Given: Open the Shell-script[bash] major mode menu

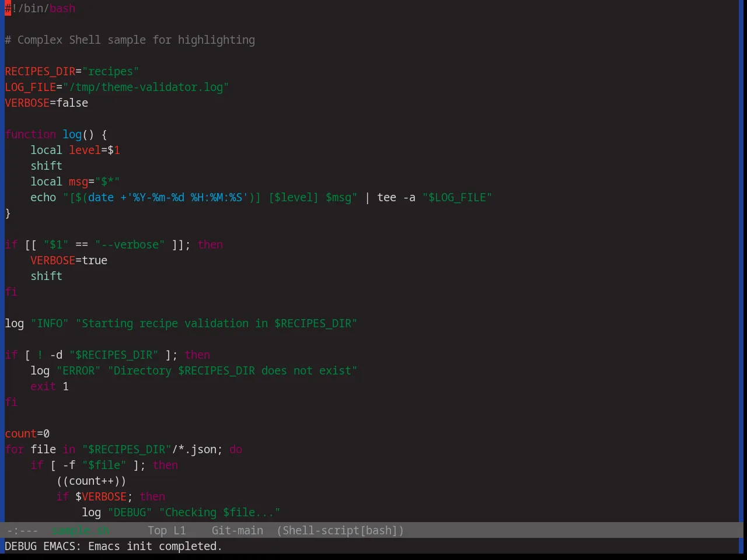Looking at the screenshot, I should (x=340, y=530).
